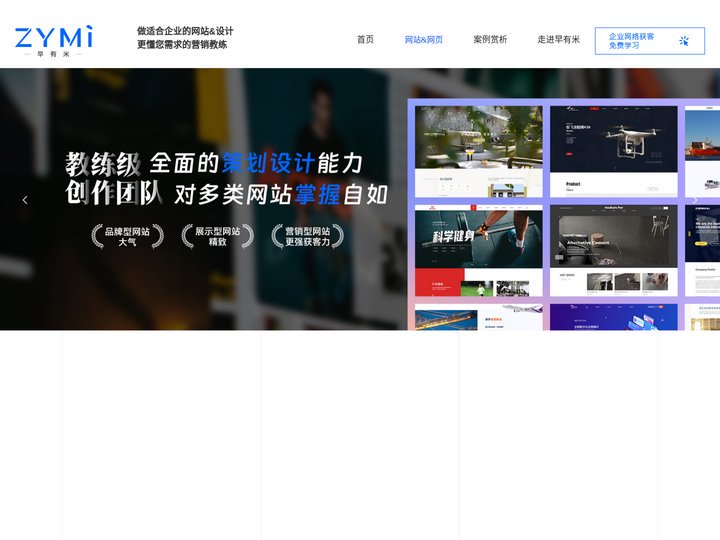Click the 品牌型网站 大气 badge

[x=127, y=236]
